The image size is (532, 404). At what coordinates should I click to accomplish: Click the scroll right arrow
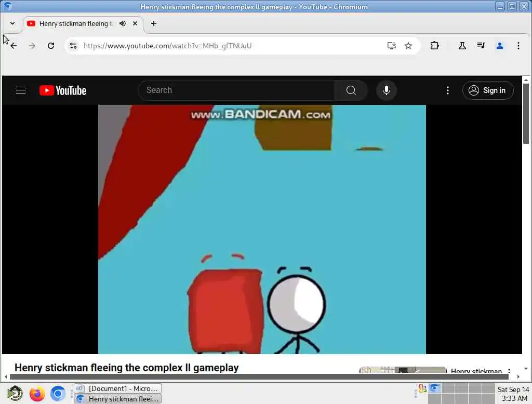coord(518,376)
